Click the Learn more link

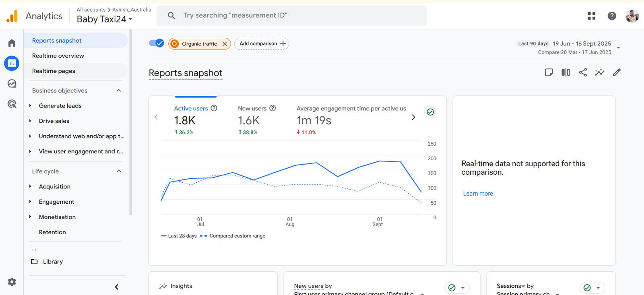click(478, 194)
